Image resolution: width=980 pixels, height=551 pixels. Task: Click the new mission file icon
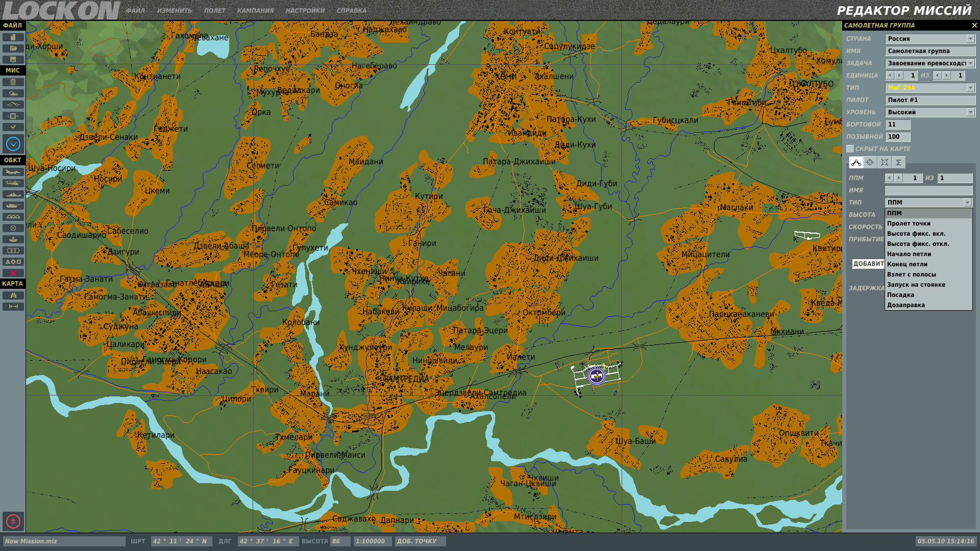pos(13,37)
